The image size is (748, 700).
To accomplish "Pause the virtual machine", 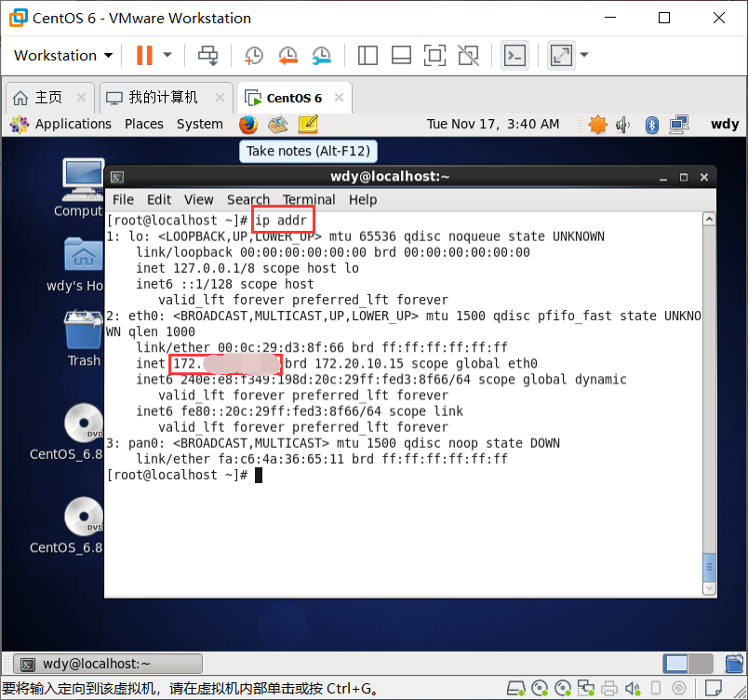I will tap(144, 55).
